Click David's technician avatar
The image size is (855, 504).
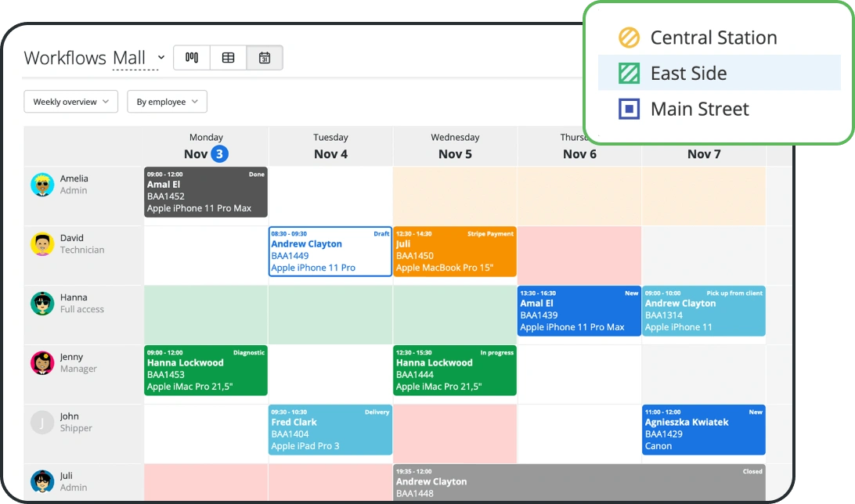tap(42, 244)
